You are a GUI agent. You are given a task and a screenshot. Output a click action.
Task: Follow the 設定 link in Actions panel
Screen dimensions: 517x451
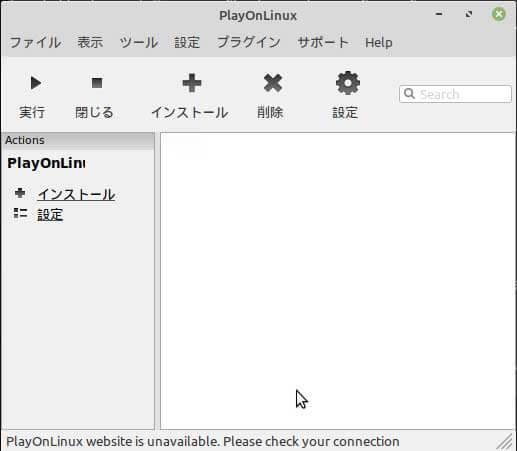point(50,215)
